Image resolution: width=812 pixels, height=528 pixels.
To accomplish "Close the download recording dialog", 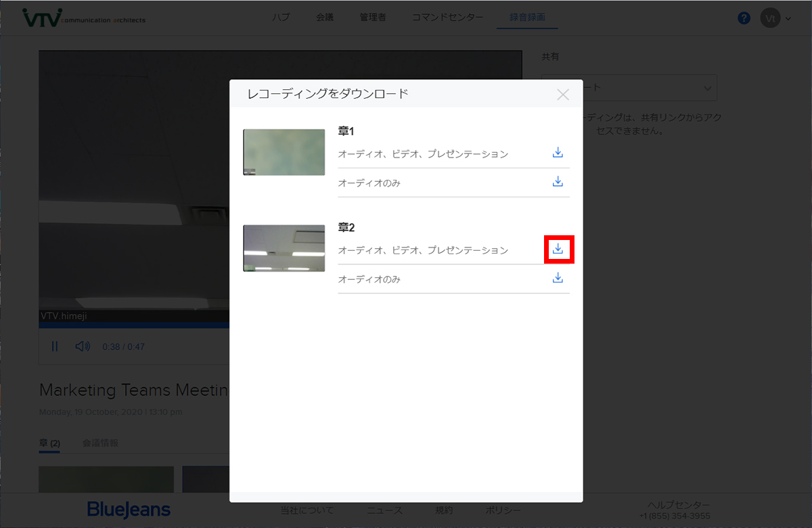I will click(562, 95).
